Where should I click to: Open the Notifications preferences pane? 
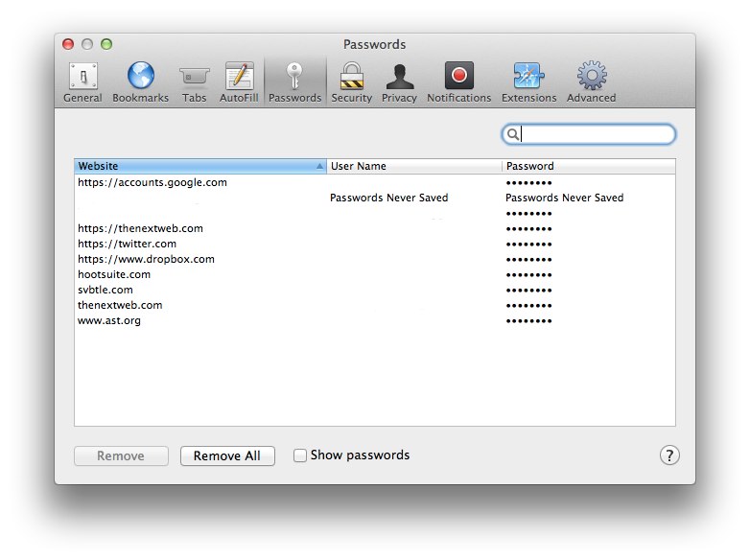click(x=459, y=82)
